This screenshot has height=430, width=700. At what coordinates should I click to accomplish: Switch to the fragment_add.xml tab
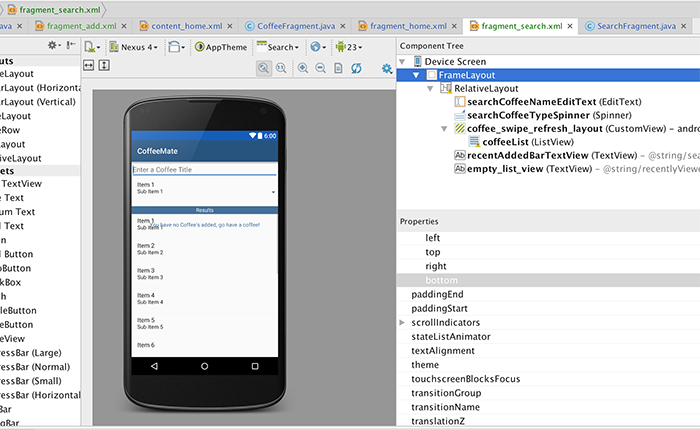click(x=82, y=26)
